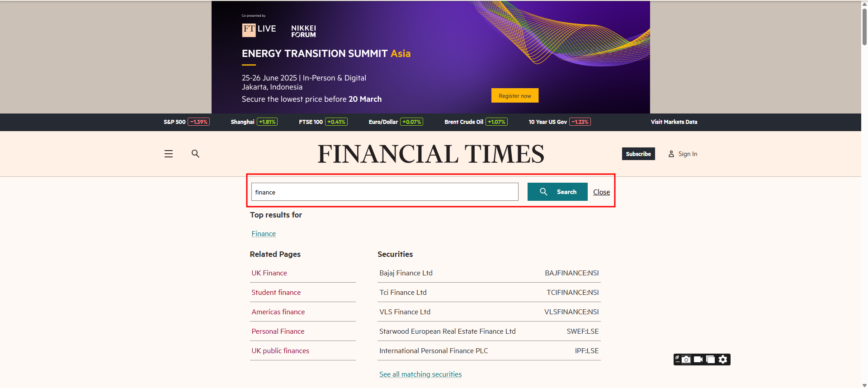Viewport: 868px width, 388px height.
Task: Open the capture toolbar settings gear
Action: (x=723, y=360)
